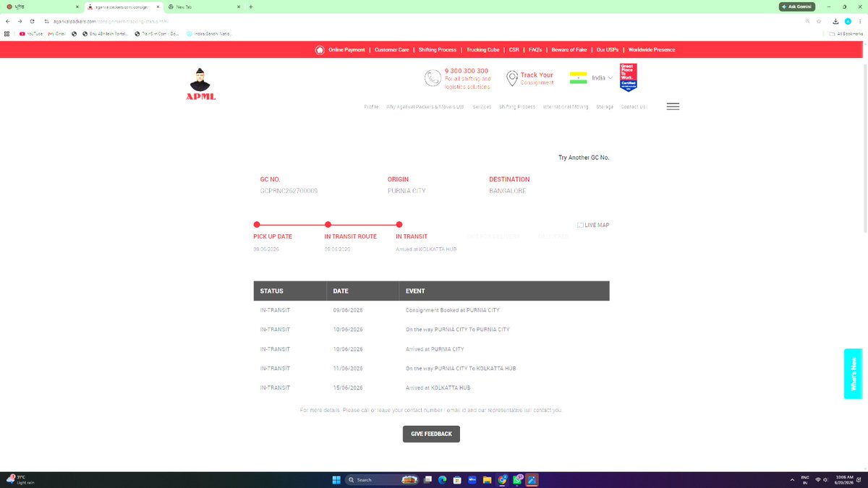Click the CSR link
Image resolution: width=868 pixels, height=488 pixels.
click(514, 50)
